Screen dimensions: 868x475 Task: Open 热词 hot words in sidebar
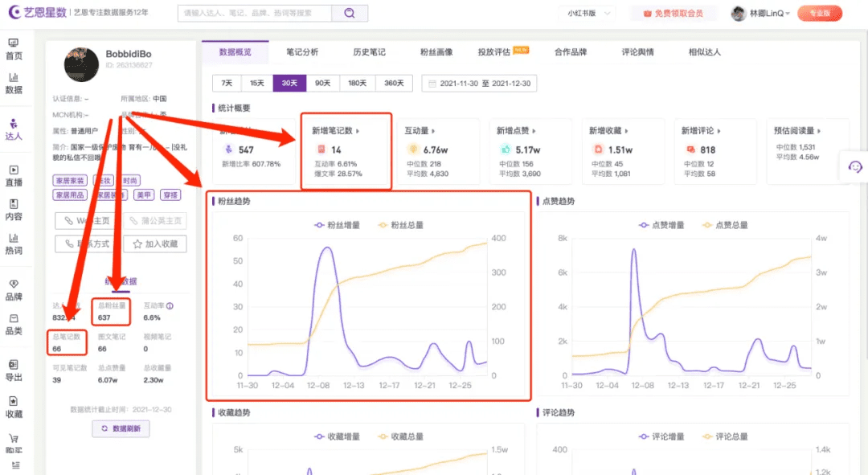click(x=14, y=244)
